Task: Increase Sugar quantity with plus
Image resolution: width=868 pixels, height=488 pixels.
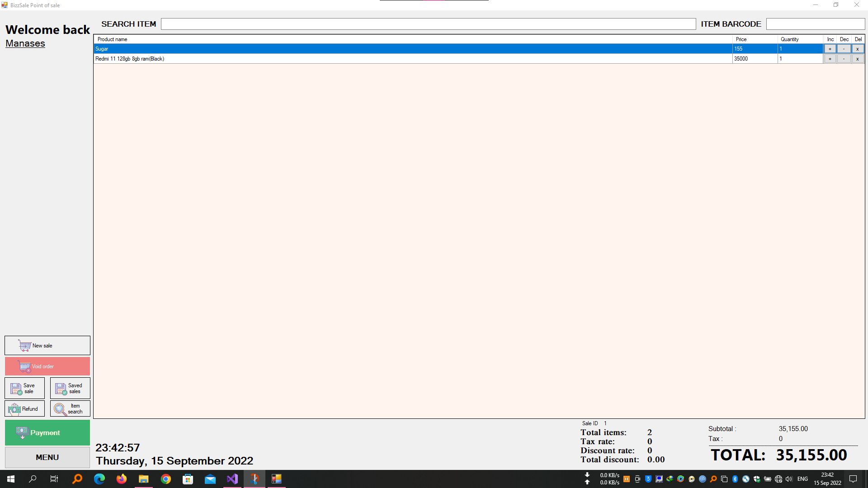Action: point(830,49)
